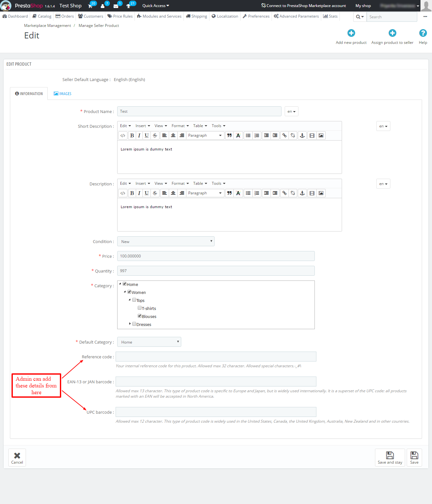Open the Short Description language selector
The image size is (432, 504).
383,126
